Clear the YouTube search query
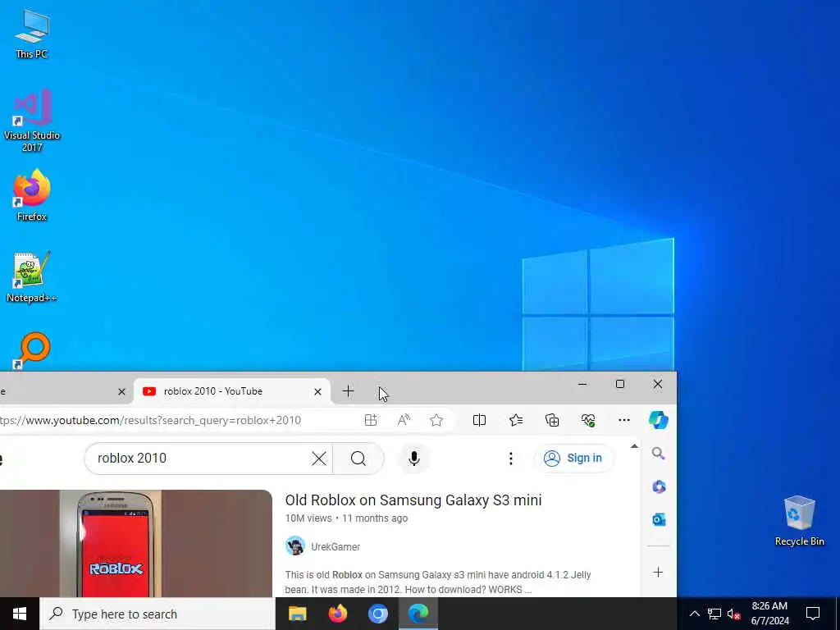This screenshot has width=840, height=630. (x=319, y=459)
